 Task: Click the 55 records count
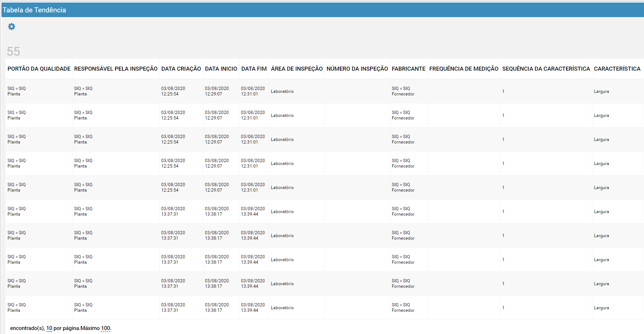point(13,51)
